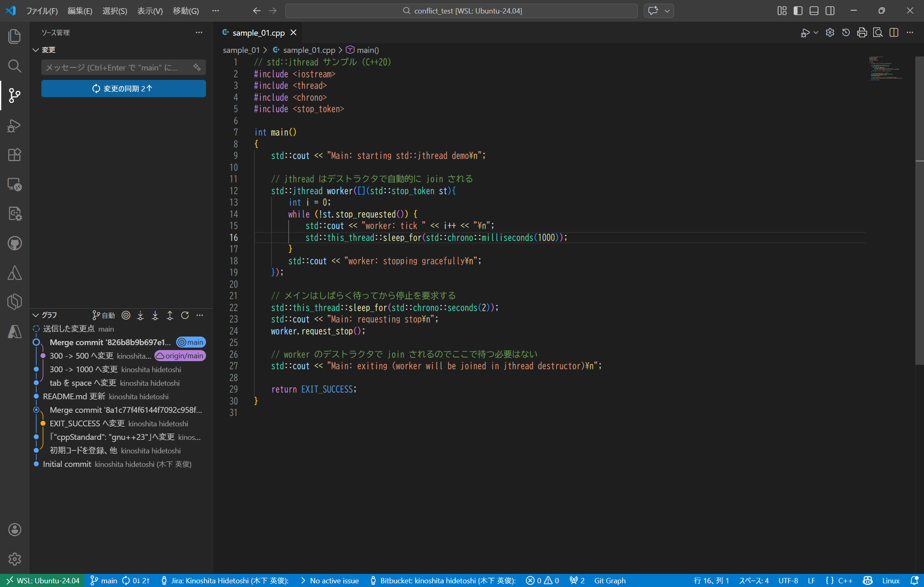This screenshot has height=587, width=924.
Task: Click the Remote Explorer icon
Action: [15, 184]
